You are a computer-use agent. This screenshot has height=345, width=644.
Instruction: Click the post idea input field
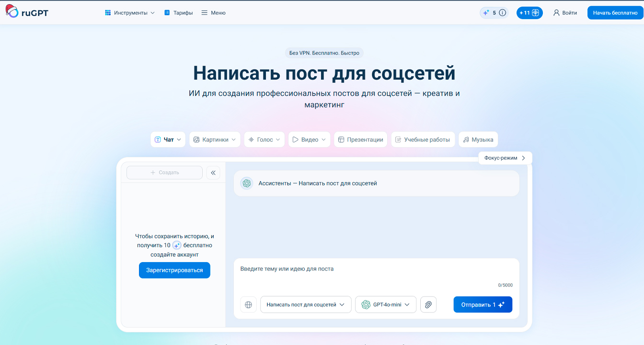pyautogui.click(x=335, y=269)
